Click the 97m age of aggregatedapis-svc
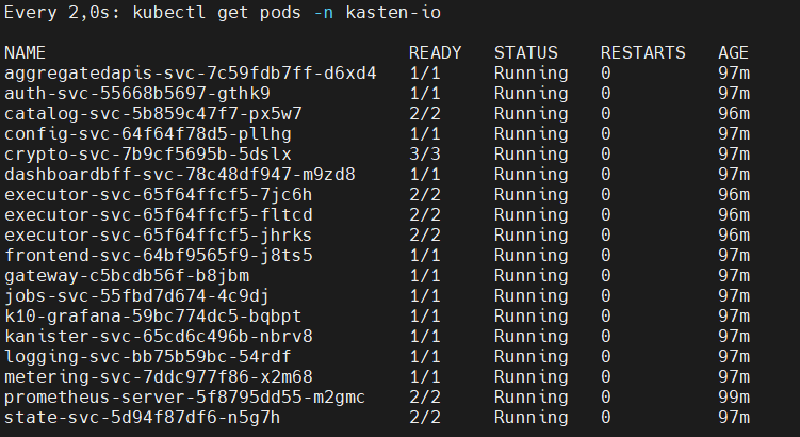800x437 pixels. pos(734,73)
